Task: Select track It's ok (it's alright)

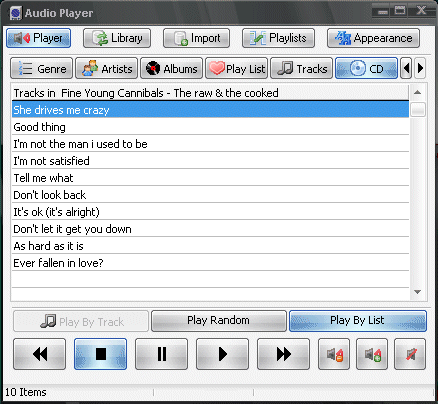Action: point(210,212)
